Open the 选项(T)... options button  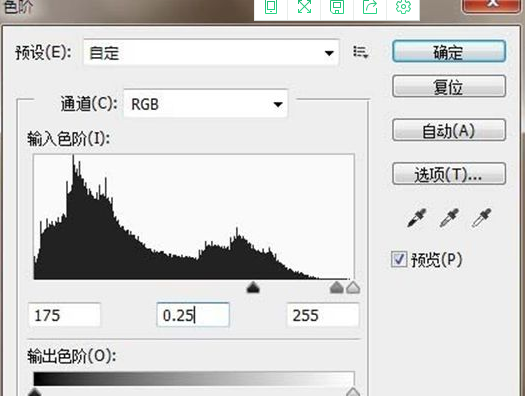coord(449,174)
